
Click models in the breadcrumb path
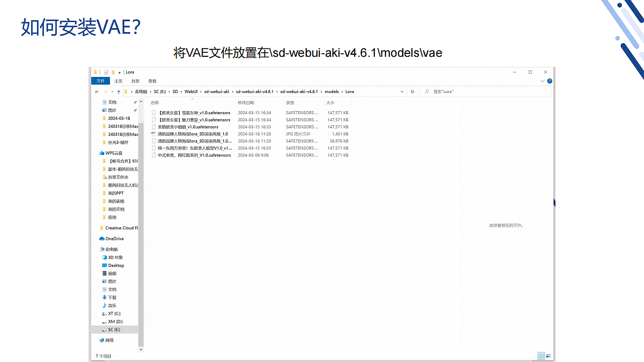click(332, 92)
